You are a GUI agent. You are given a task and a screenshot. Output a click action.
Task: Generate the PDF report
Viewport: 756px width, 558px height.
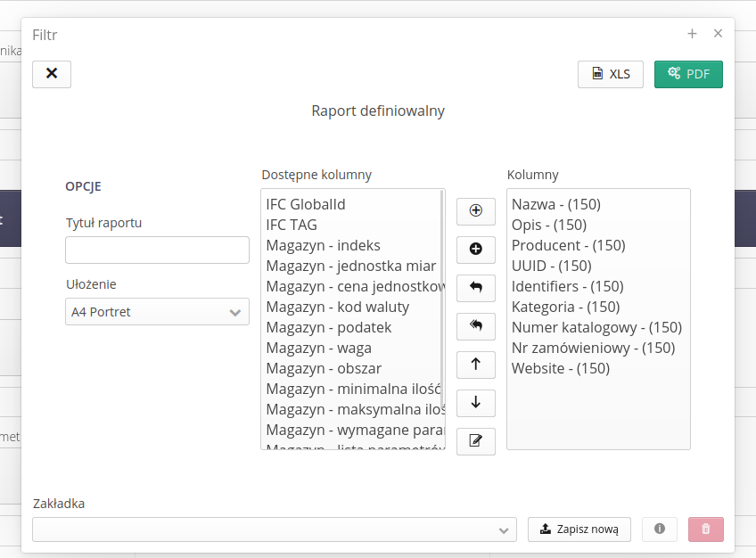coord(688,74)
